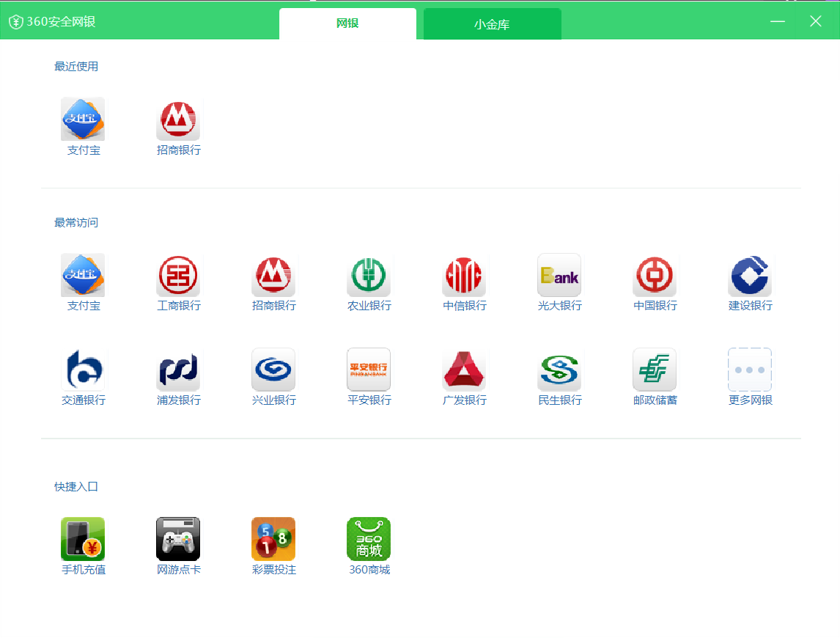Open the 手机充值 phone top-up shortcut
This screenshot has height=638, width=840.
pyautogui.click(x=83, y=539)
